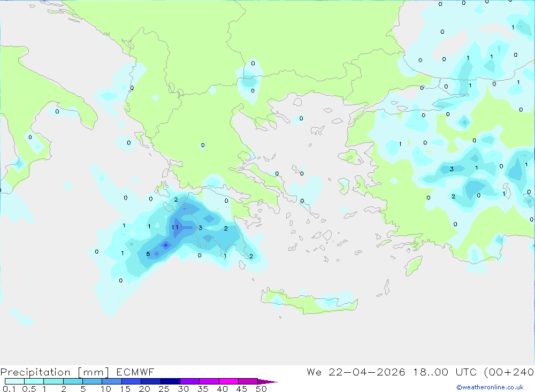Click the 10–15 mm legend color swatch

(112, 381)
